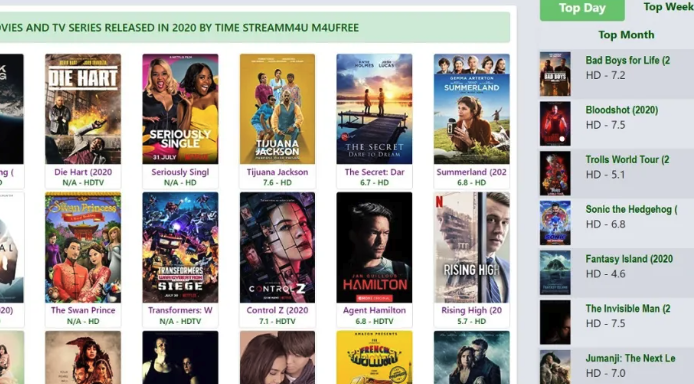Open the Rising High movie poster
Screen dimensions: 694x384
[472, 247]
